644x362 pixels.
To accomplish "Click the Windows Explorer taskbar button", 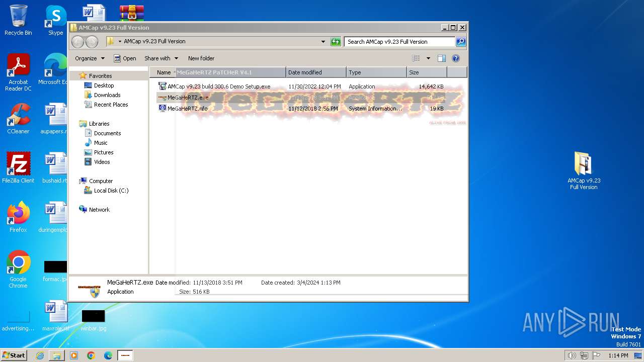I will click(57, 355).
